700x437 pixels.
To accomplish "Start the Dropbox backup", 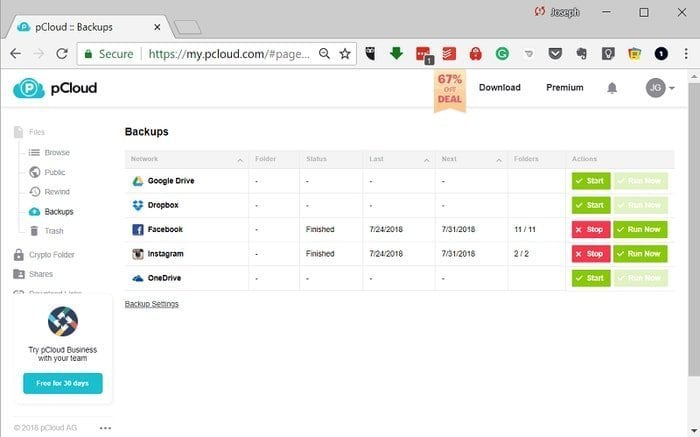I will [x=591, y=205].
